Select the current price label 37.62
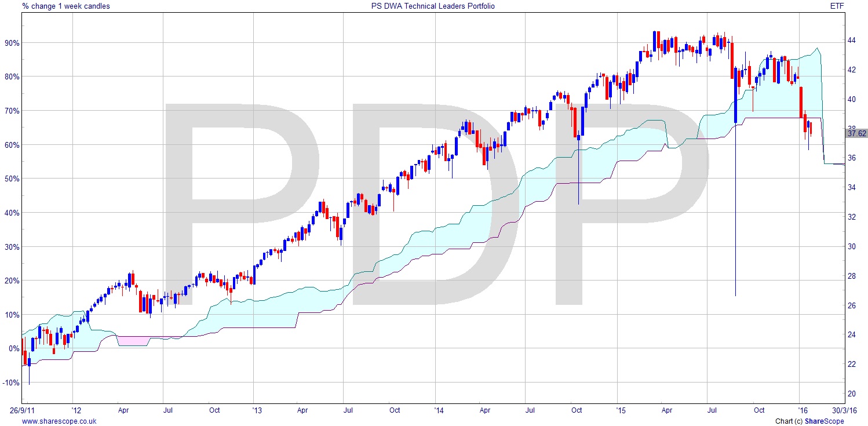 (856, 133)
